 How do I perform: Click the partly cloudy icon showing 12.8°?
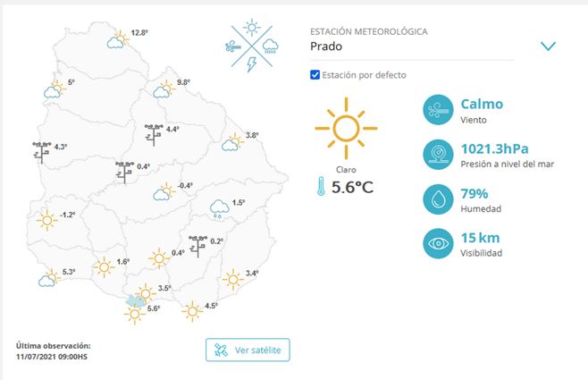click(117, 38)
